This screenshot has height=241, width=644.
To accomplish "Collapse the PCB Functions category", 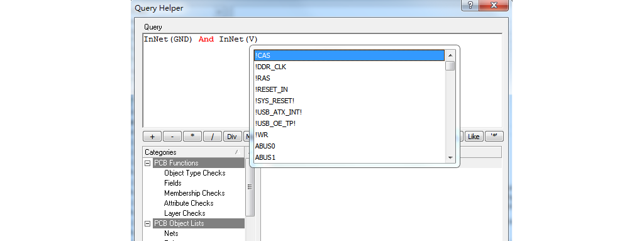I will coord(147,163).
